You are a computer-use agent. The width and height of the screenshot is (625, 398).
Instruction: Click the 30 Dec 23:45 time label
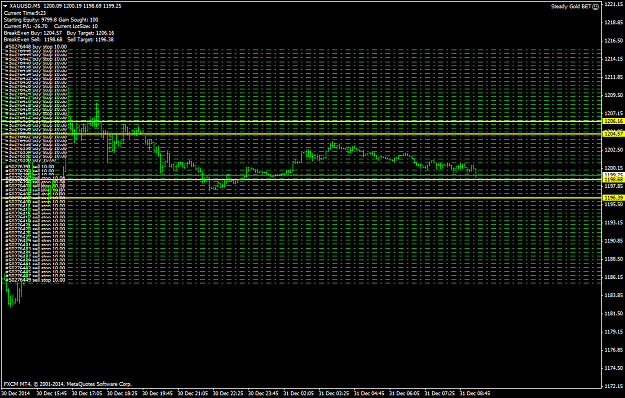point(263,394)
